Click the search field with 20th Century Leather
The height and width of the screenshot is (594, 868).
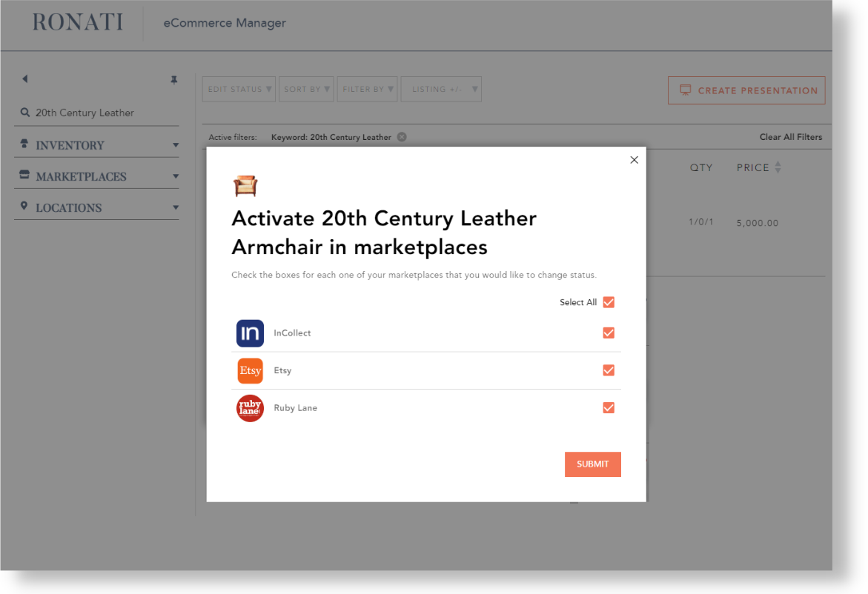[96, 113]
